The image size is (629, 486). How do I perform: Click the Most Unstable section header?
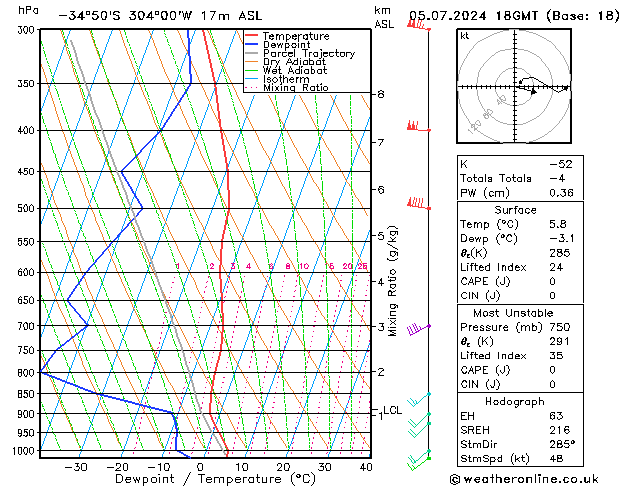pyautogui.click(x=513, y=313)
